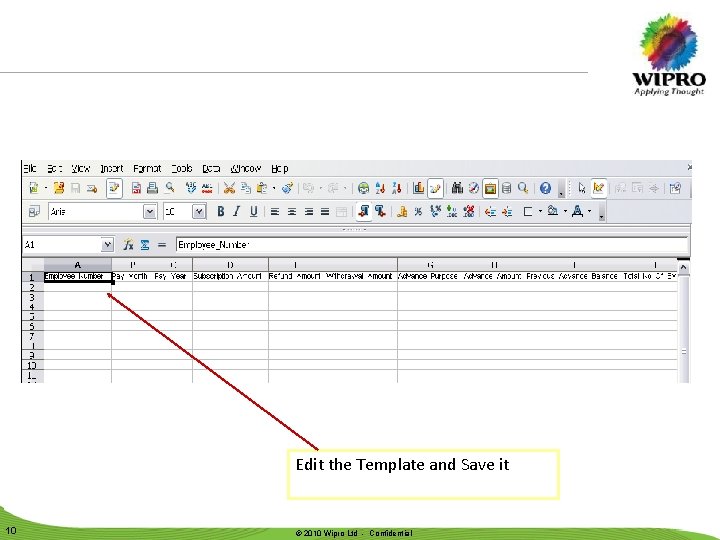Click the Add Decimal Place icon
This screenshot has height=540, width=720.
tap(452, 212)
